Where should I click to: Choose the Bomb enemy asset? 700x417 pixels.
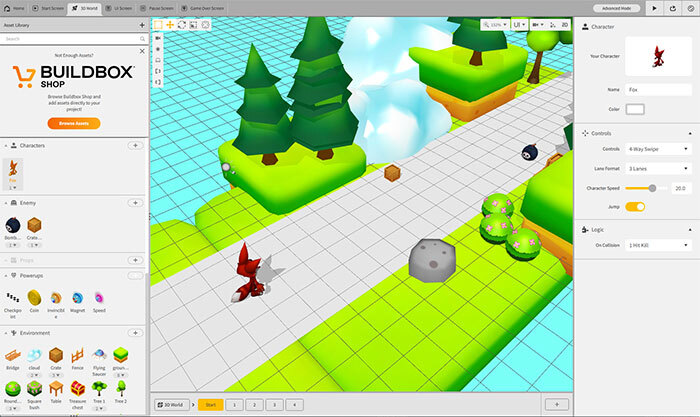[x=12, y=225]
